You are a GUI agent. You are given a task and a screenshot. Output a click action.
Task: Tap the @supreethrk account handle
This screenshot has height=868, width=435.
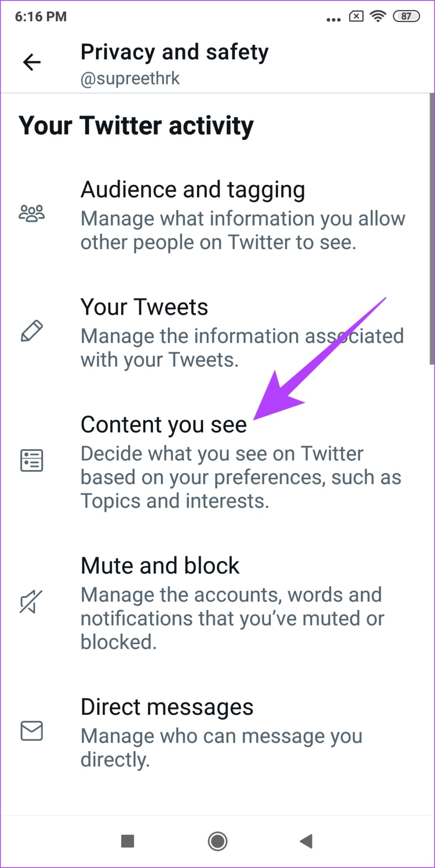[130, 79]
